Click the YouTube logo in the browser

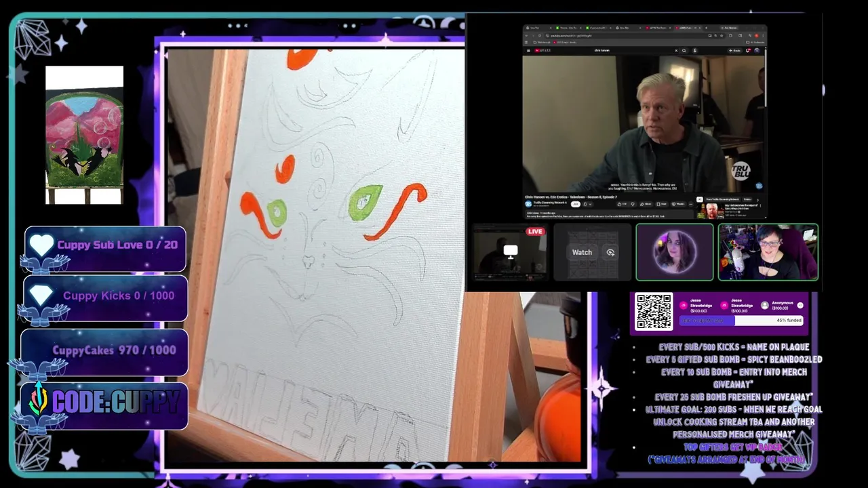542,50
